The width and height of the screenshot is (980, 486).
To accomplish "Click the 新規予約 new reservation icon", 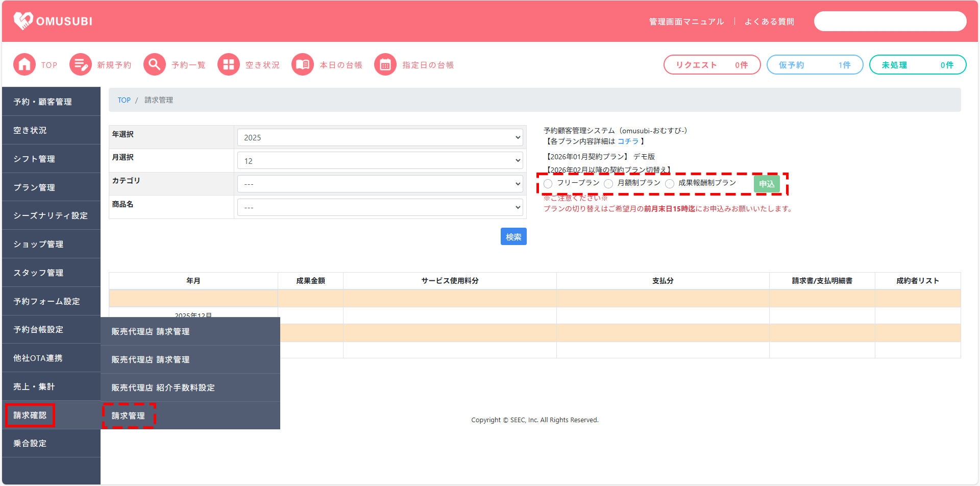I will point(81,65).
